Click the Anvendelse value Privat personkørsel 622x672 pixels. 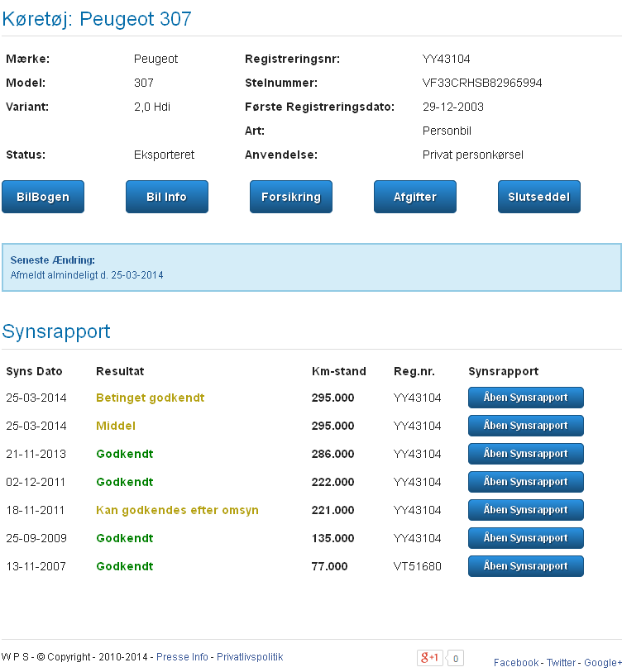click(473, 155)
